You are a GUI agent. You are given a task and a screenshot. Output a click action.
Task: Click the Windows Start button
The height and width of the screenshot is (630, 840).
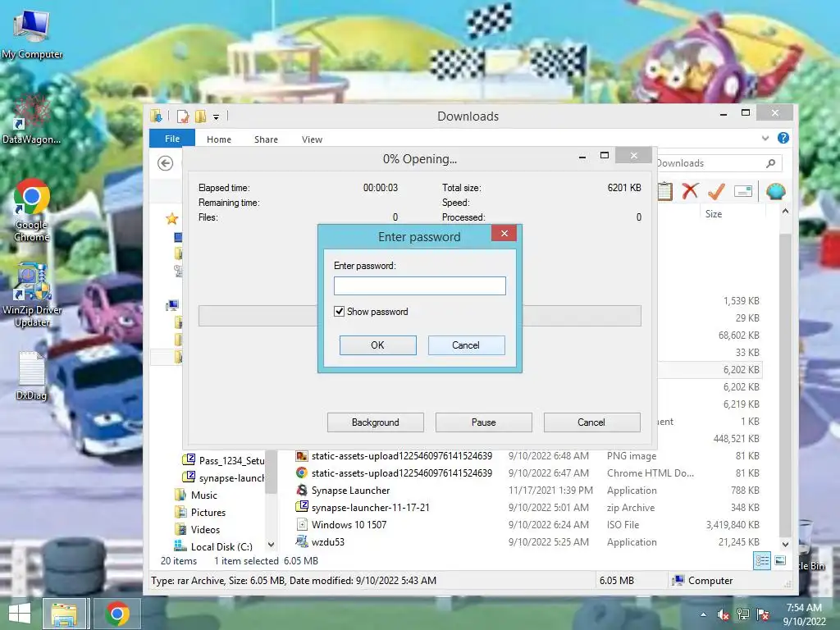tap(20, 614)
